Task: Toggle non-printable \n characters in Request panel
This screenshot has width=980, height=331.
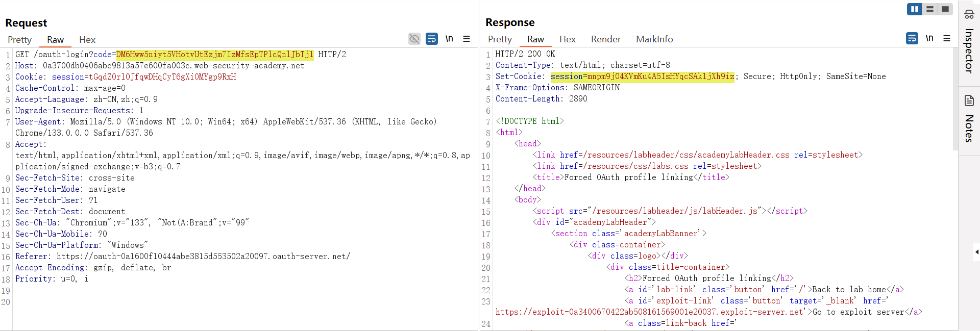Action: click(449, 39)
